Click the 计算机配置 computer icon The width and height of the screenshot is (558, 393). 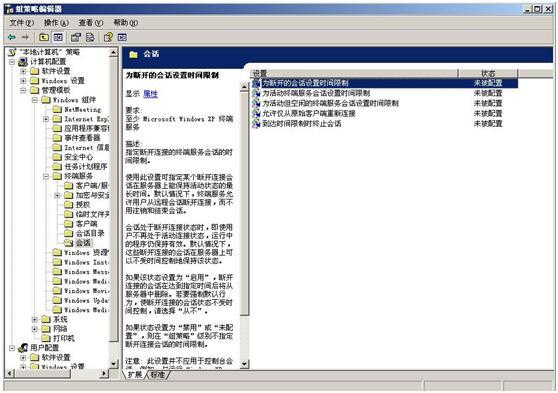(x=23, y=62)
